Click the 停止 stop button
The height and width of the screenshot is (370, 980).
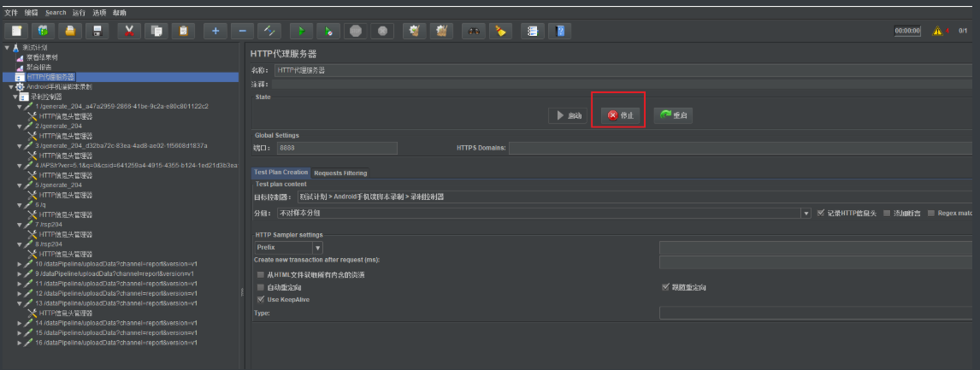click(621, 115)
